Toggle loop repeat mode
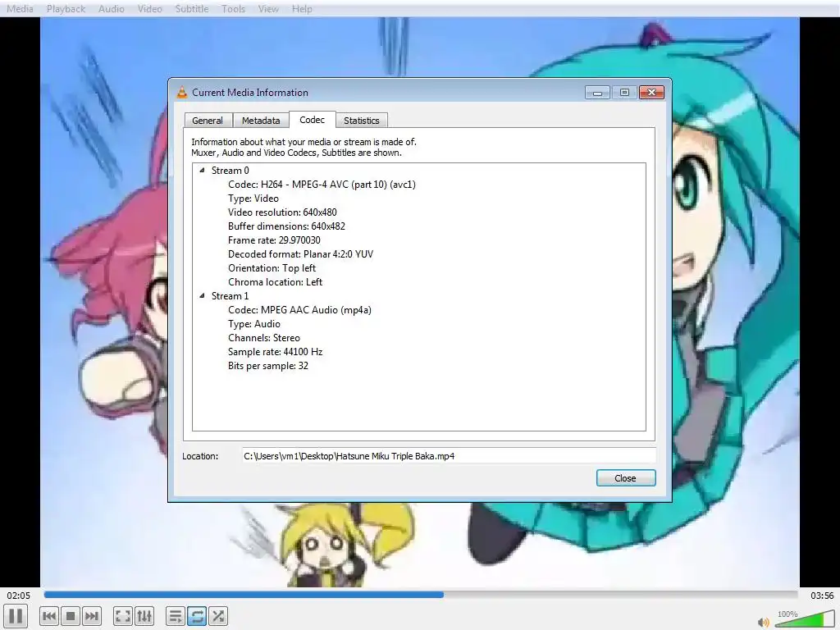The height and width of the screenshot is (630, 840). pyautogui.click(x=197, y=616)
